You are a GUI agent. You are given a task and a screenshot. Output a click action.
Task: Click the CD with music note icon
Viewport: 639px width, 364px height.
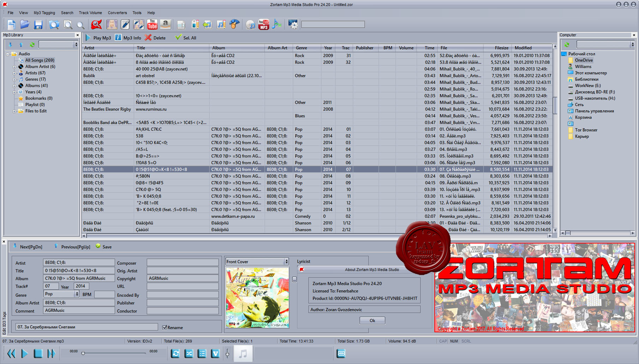point(250,24)
